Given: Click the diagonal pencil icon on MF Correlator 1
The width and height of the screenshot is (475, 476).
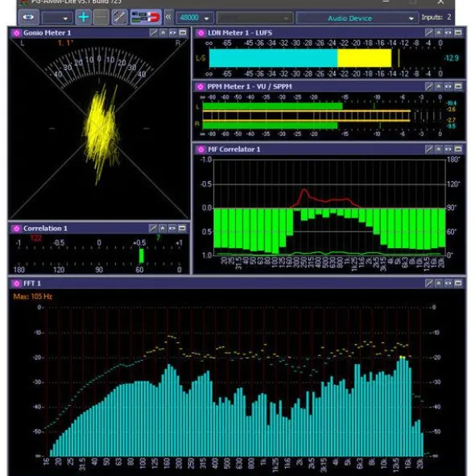Looking at the screenshot, I should [428, 149].
